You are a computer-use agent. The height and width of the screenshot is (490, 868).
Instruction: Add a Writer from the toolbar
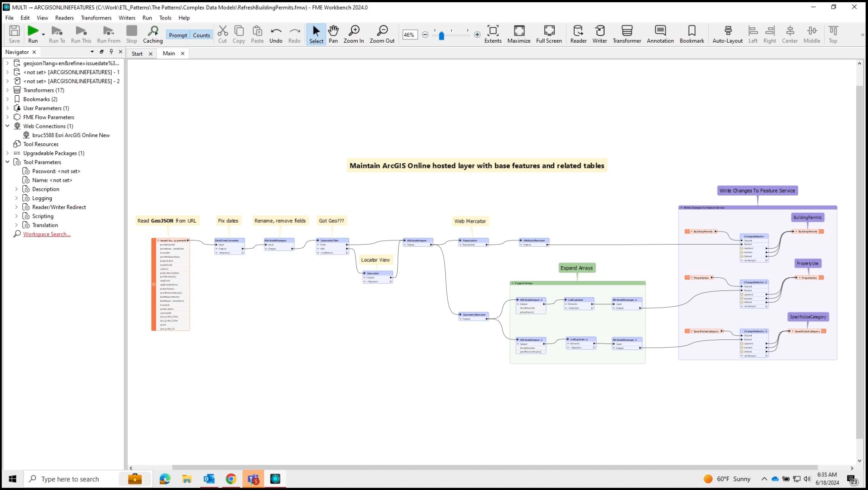coord(600,34)
